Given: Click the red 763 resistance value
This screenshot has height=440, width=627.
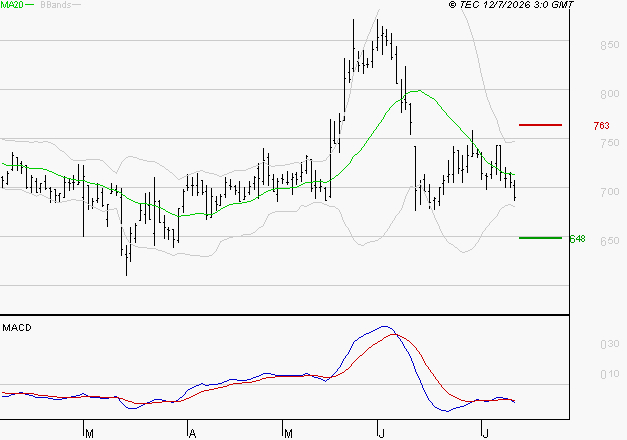Looking at the screenshot, I should 601,126.
